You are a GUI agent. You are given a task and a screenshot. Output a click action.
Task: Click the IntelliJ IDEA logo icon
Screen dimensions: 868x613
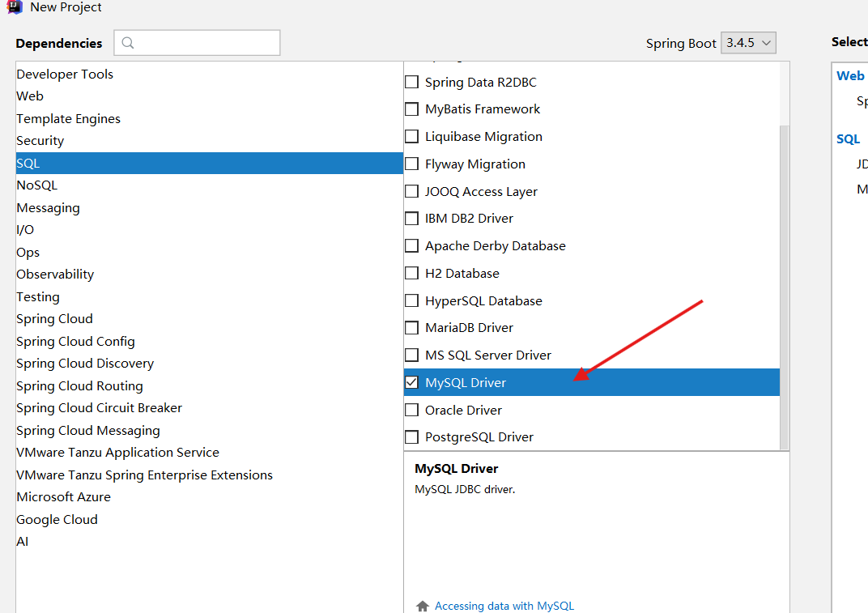pos(14,6)
